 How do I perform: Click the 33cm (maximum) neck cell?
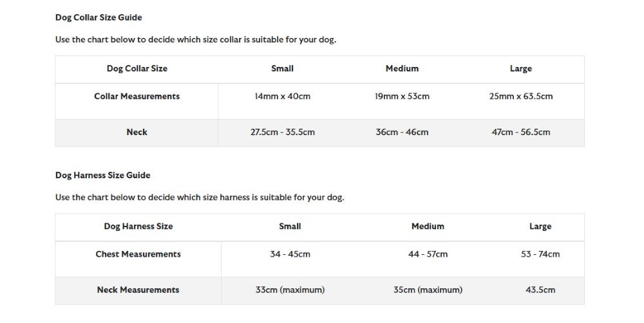coord(290,290)
